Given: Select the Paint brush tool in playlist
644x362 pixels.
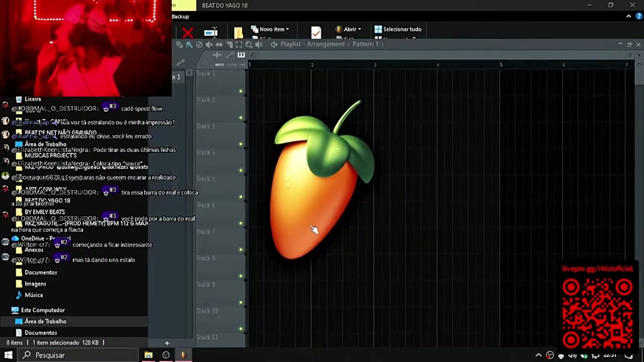Looking at the screenshot, I should pos(189,44).
